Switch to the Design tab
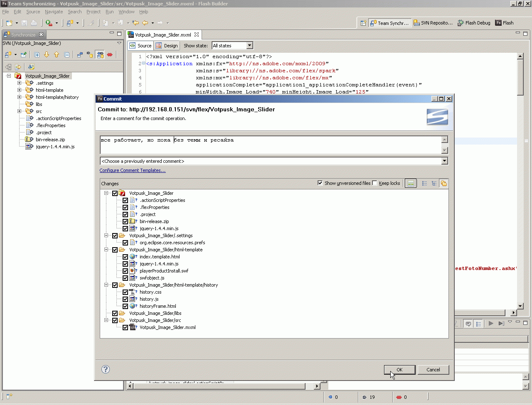 tap(167, 46)
